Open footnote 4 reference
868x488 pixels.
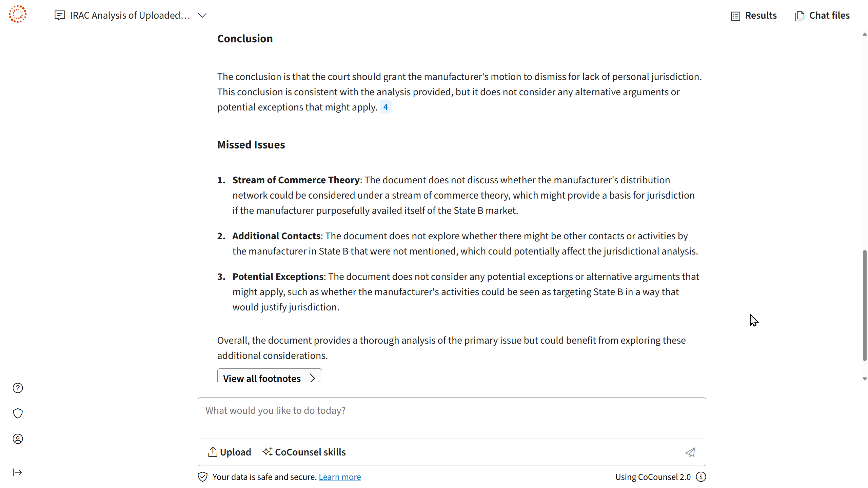coord(386,107)
